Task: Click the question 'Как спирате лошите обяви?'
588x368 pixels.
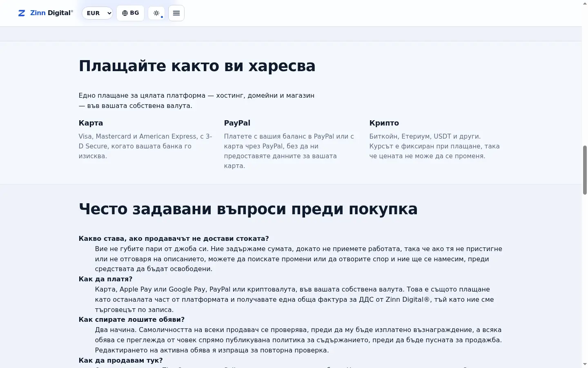Action: (x=131, y=320)
